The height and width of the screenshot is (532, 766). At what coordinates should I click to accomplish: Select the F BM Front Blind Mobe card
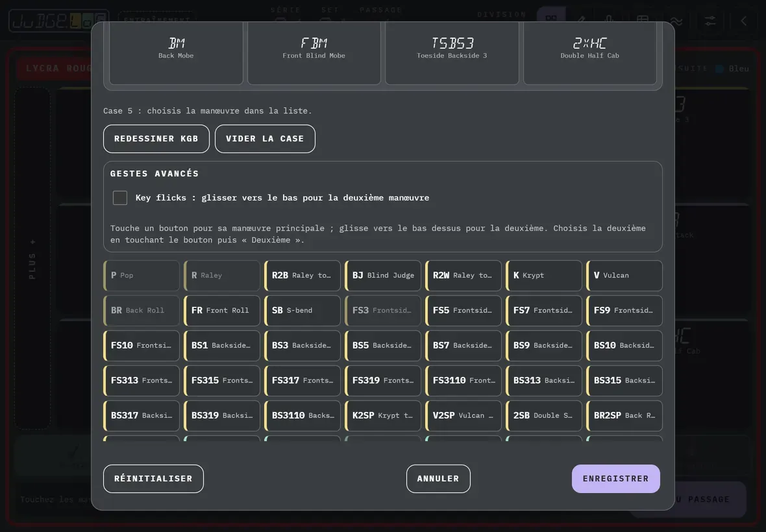coord(314,53)
